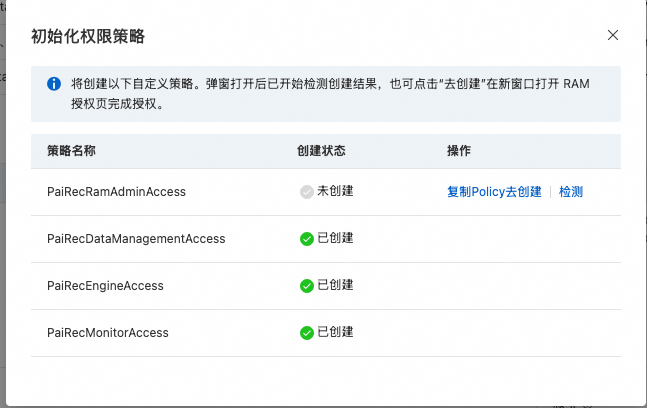Image resolution: width=647 pixels, height=408 pixels.
Task: Select the PaiRecDataManagementAccess policy name
Action: (136, 239)
